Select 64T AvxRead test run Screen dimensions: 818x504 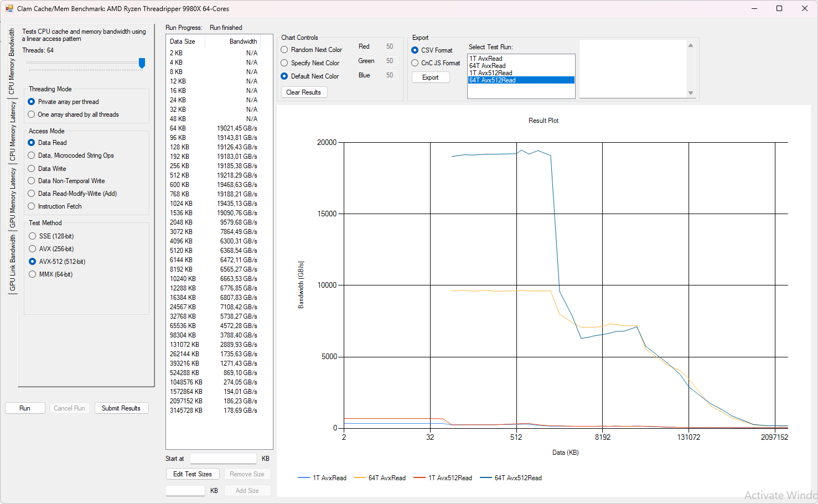click(521, 66)
